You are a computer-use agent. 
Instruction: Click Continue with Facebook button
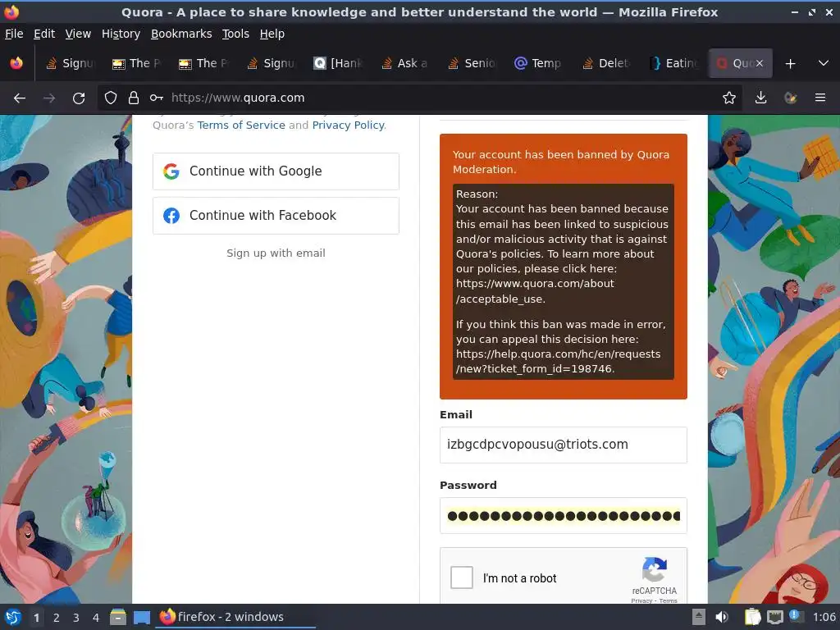coord(276,216)
